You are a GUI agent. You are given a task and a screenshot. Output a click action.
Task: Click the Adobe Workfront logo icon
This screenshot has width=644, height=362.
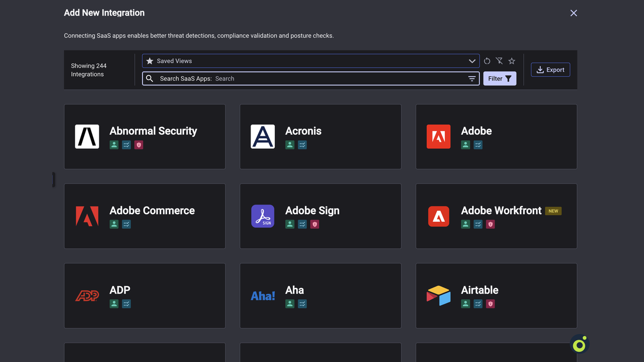tap(439, 216)
